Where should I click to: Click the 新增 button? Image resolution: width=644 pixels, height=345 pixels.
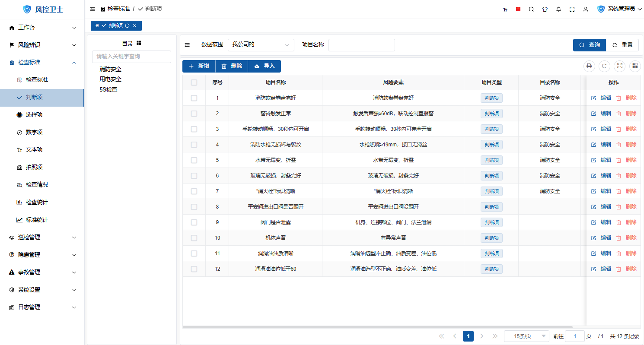click(199, 66)
